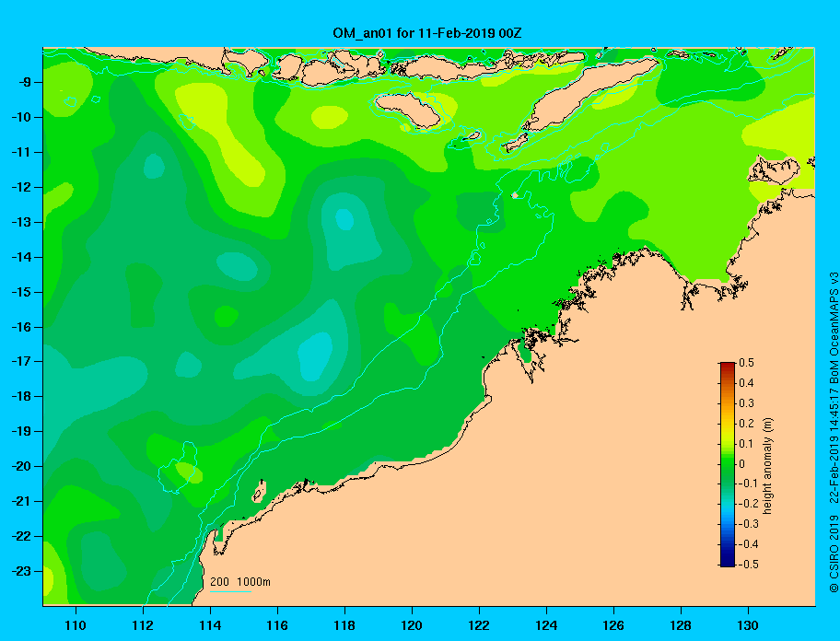The image size is (840, 641).
Task: Click the "BoM OceanMAPS v3" vertical label
Action: pos(834,329)
